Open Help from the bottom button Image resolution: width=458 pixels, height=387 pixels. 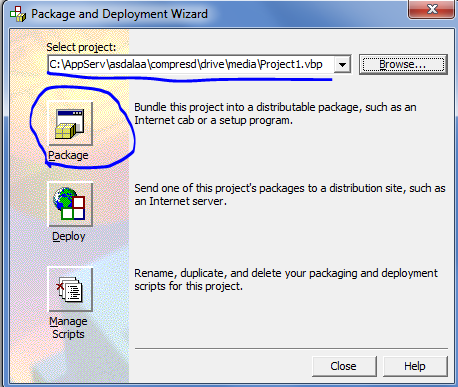pyautogui.click(x=415, y=366)
